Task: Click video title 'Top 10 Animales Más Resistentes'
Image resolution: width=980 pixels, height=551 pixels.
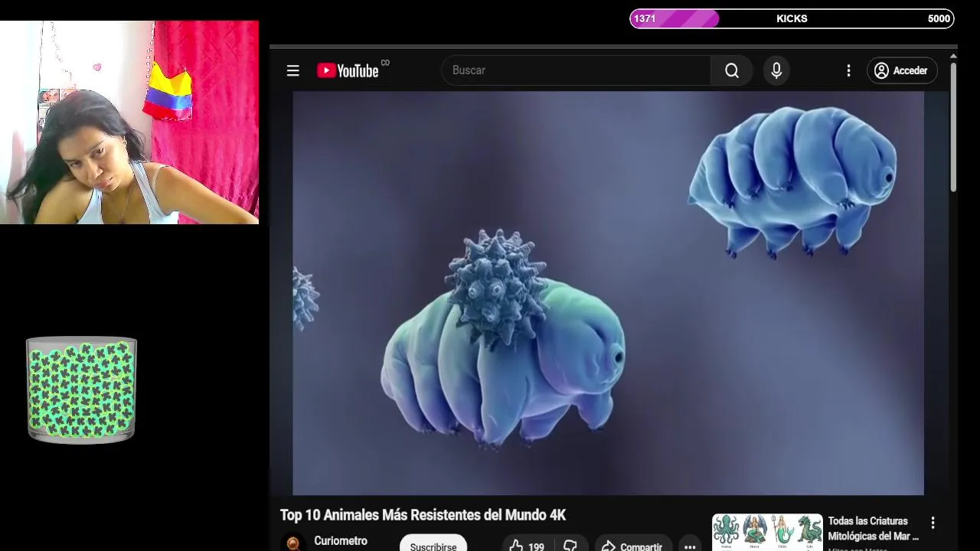Action: coord(423,515)
